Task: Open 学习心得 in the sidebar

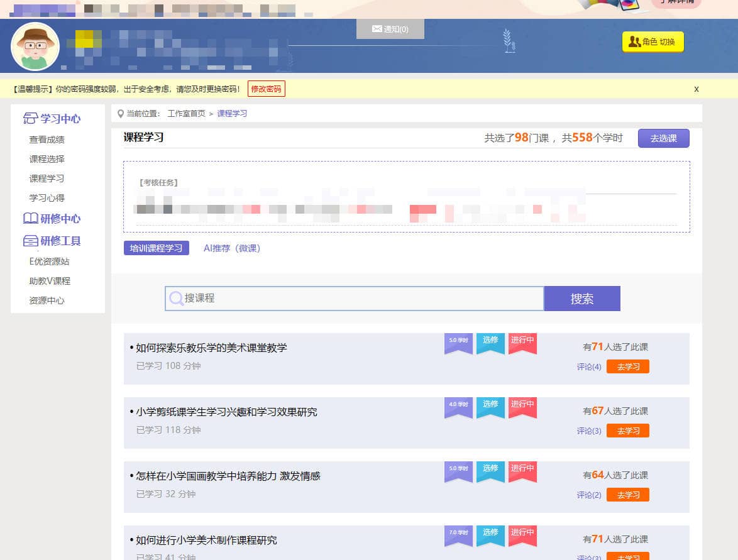Action: click(47, 198)
